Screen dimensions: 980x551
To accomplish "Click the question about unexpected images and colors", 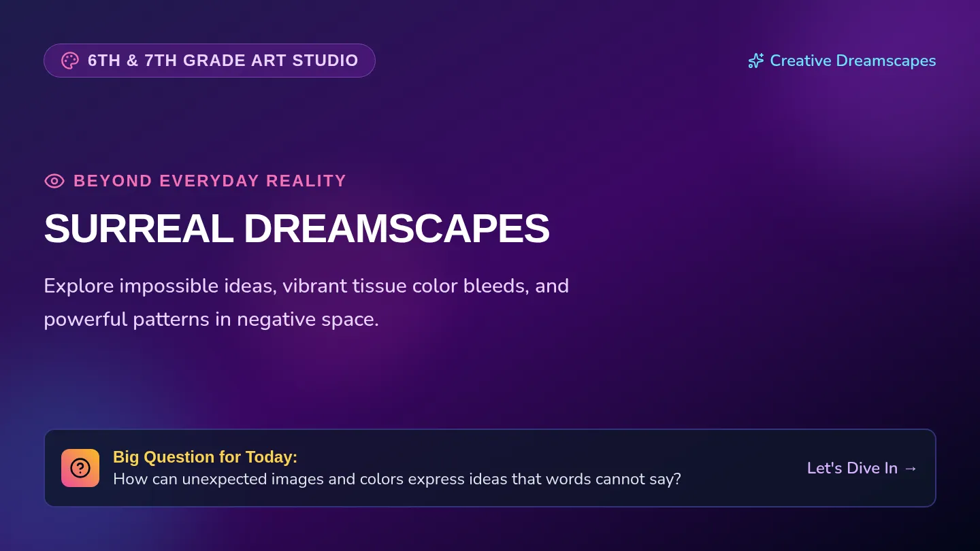I will (x=397, y=479).
